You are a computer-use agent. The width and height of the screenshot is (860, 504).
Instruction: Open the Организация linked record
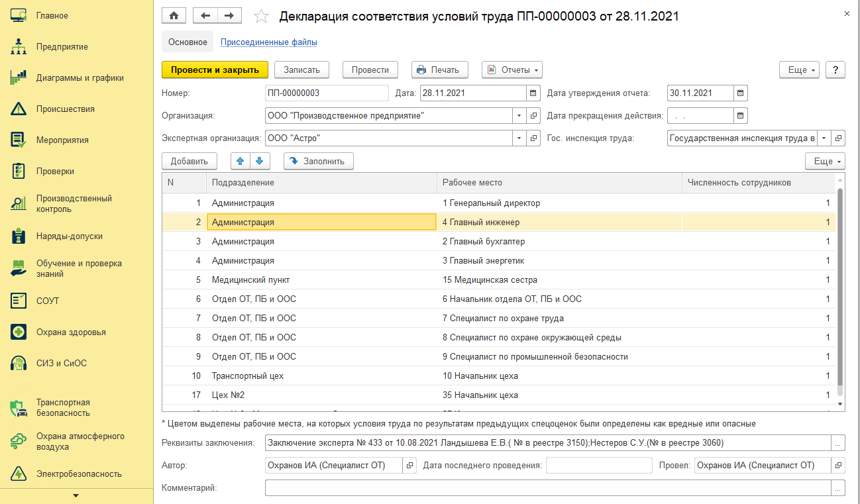point(534,116)
